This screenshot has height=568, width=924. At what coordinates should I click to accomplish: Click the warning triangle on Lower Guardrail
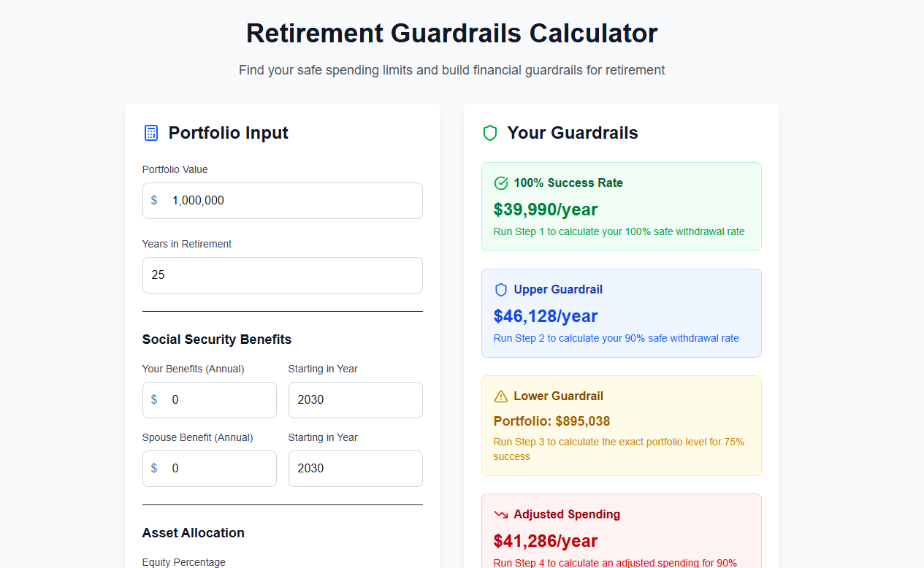(500, 396)
